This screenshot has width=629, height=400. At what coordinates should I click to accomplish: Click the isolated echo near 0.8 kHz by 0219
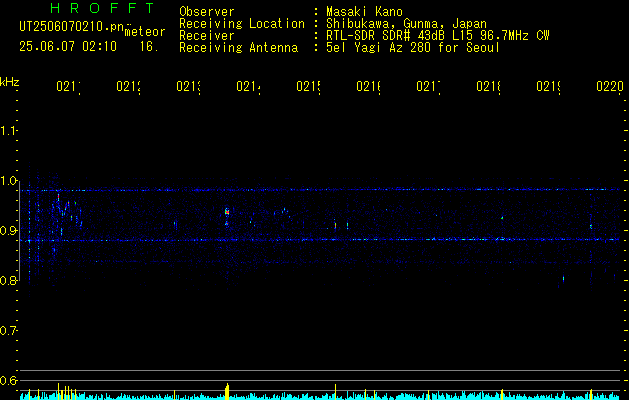tap(563, 278)
